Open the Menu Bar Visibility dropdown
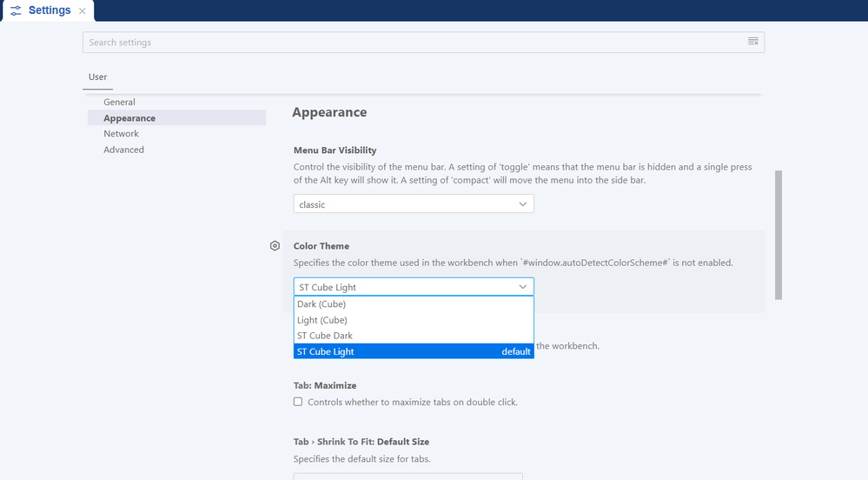Viewport: 868px width, 480px height. tap(413, 203)
